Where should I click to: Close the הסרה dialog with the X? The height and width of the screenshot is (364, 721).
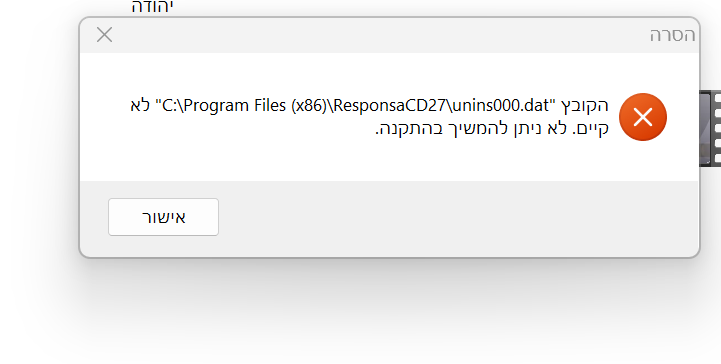pyautogui.click(x=104, y=34)
